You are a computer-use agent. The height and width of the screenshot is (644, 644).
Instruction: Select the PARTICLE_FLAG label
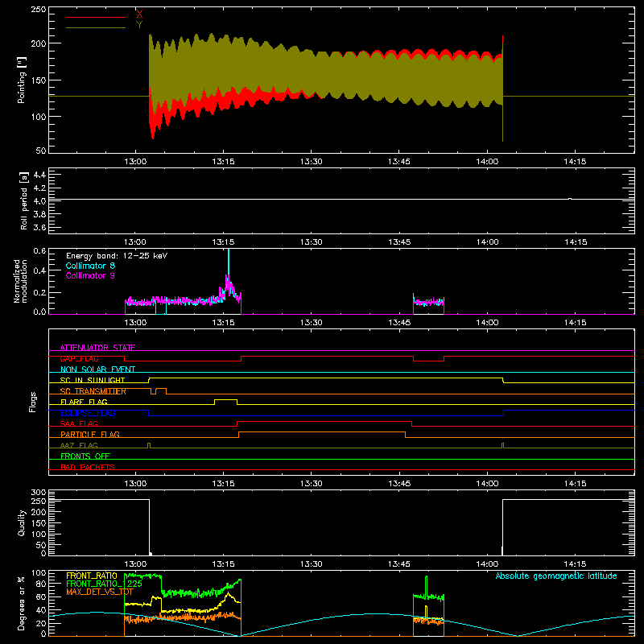tap(90, 434)
